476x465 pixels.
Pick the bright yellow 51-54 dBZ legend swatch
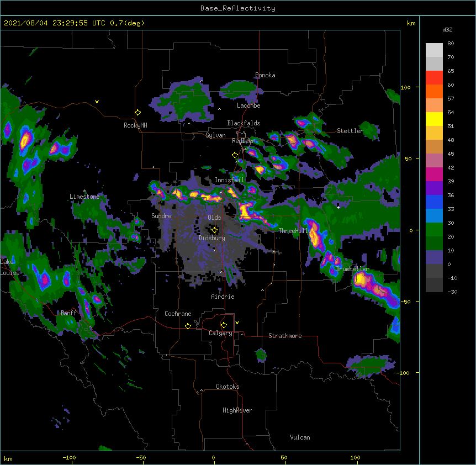click(434, 119)
